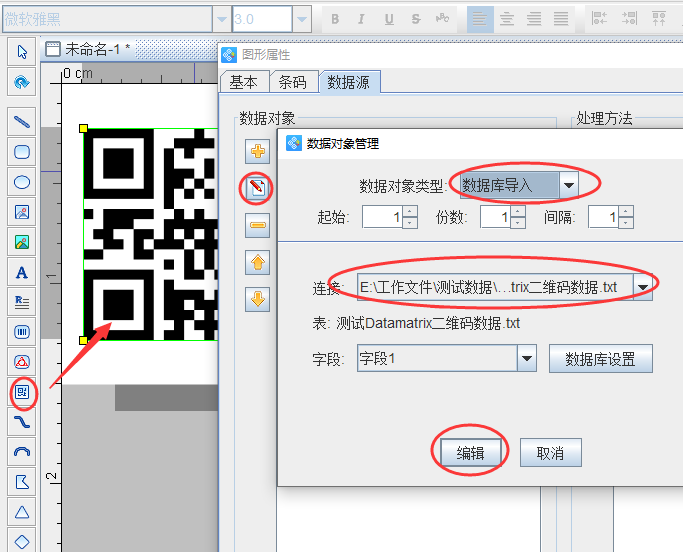
Task: Select the QR code on canvas
Action: 150,234
